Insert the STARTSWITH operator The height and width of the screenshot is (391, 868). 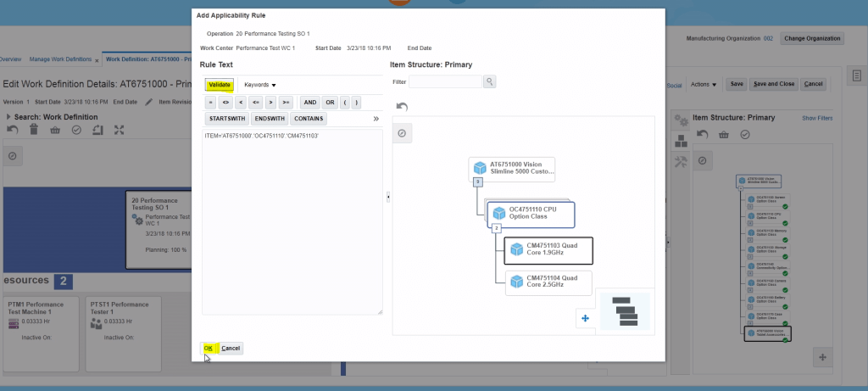[226, 119]
